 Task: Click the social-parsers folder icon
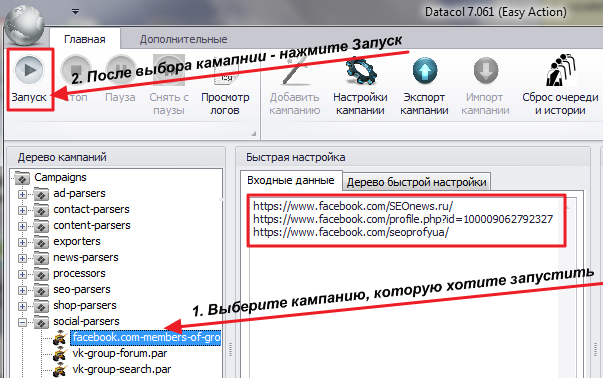pyautogui.click(x=41, y=322)
